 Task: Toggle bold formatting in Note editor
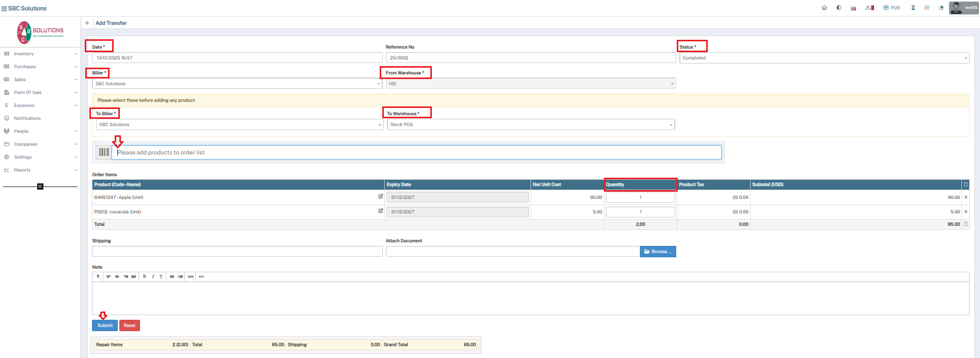144,276
